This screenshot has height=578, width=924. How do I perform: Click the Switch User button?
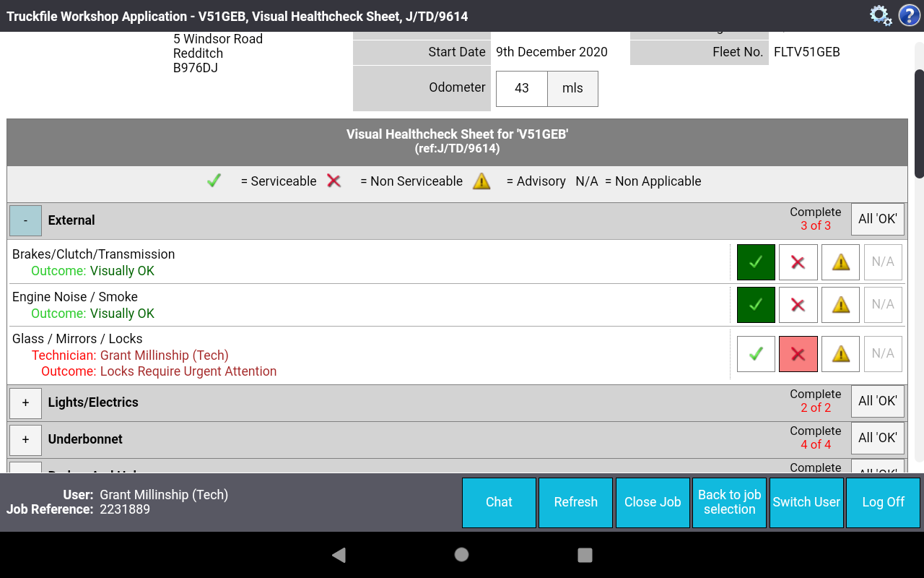pos(806,502)
